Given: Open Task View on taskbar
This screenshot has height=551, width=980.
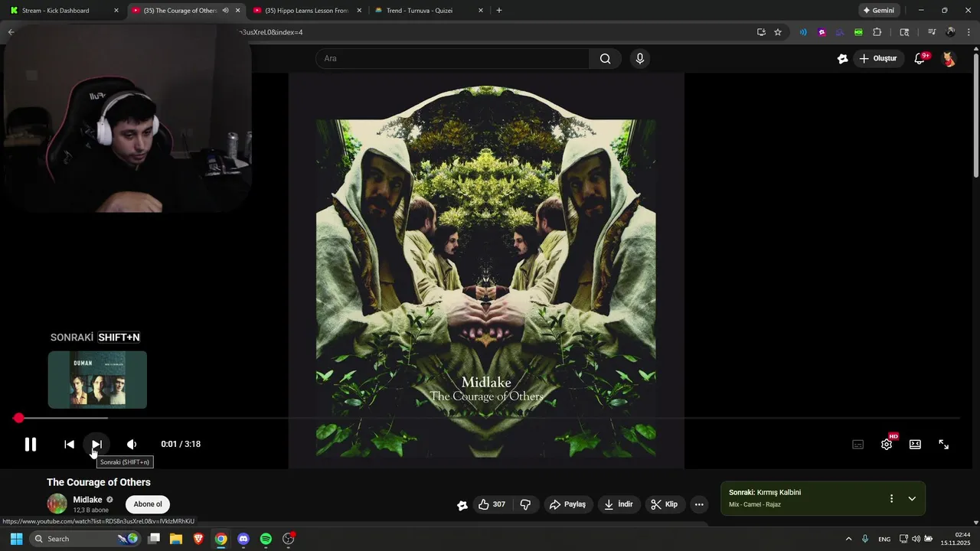Looking at the screenshot, I should [x=154, y=539].
